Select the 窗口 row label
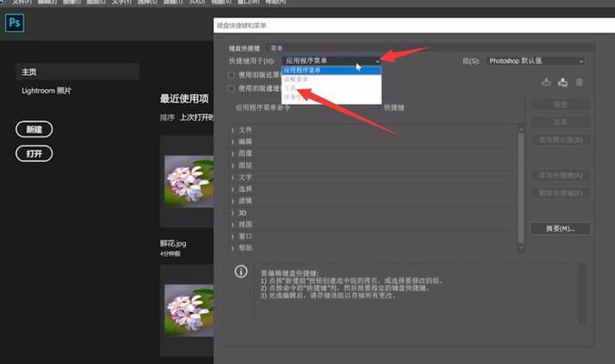Screen dimensions: 615x364 pos(245,237)
